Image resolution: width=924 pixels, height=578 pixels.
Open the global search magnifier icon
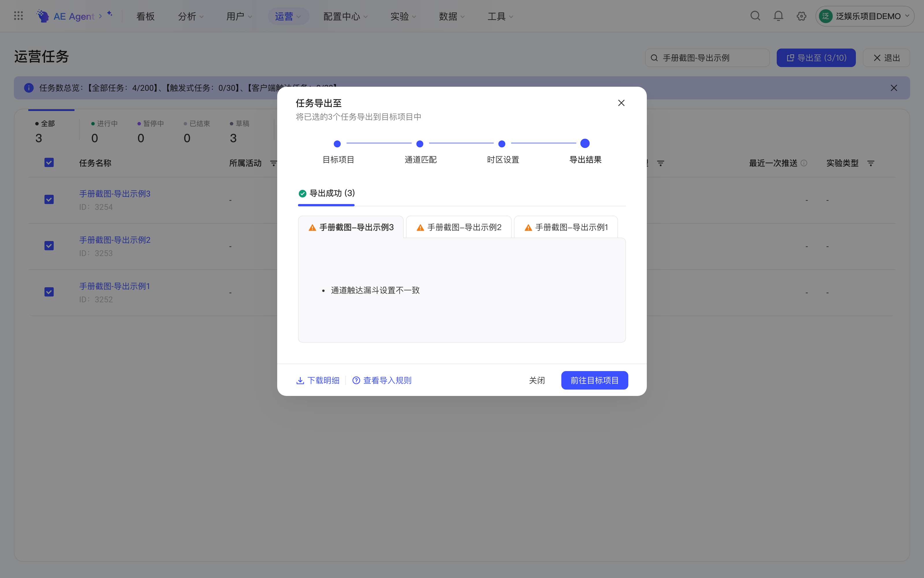755,16
